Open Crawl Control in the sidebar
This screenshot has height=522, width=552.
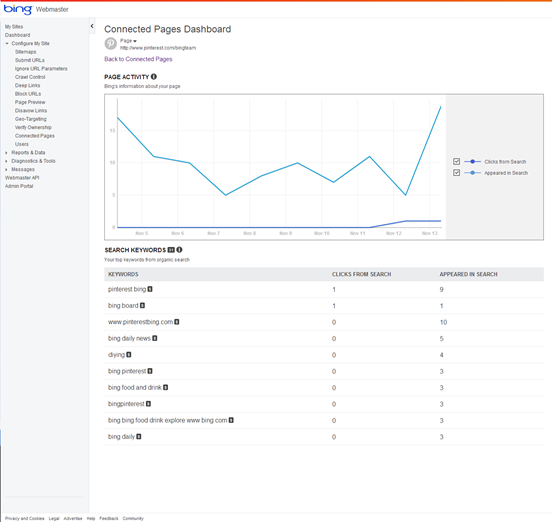tap(30, 77)
